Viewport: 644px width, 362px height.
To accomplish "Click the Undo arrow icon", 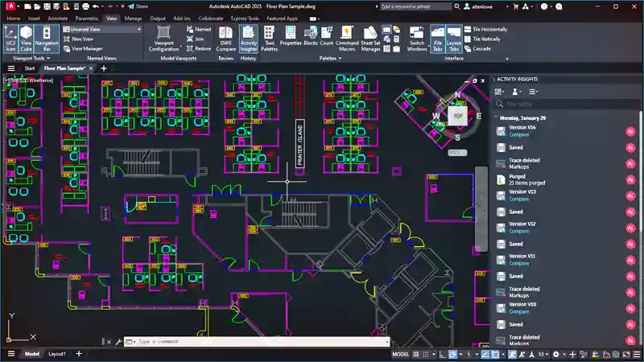I will click(x=96, y=6).
